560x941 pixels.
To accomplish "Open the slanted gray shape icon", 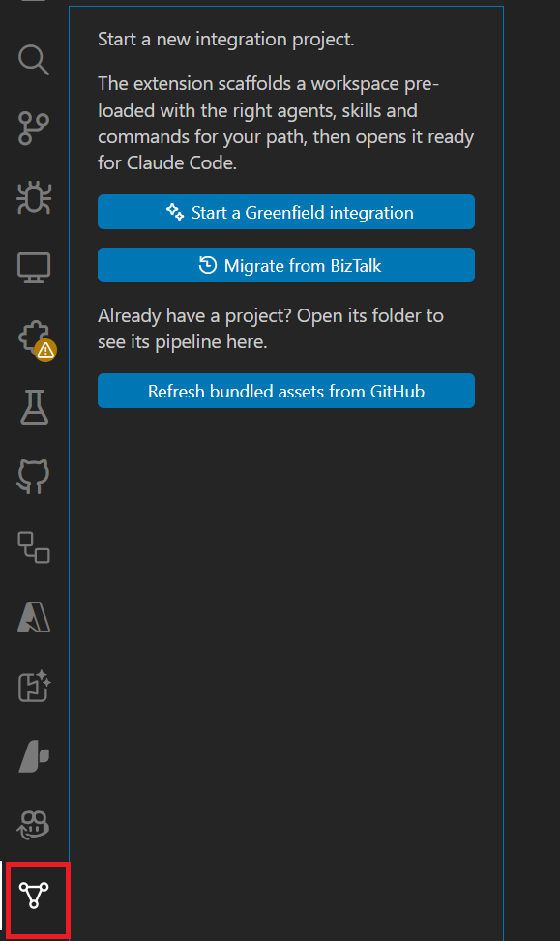I will click(x=34, y=756).
